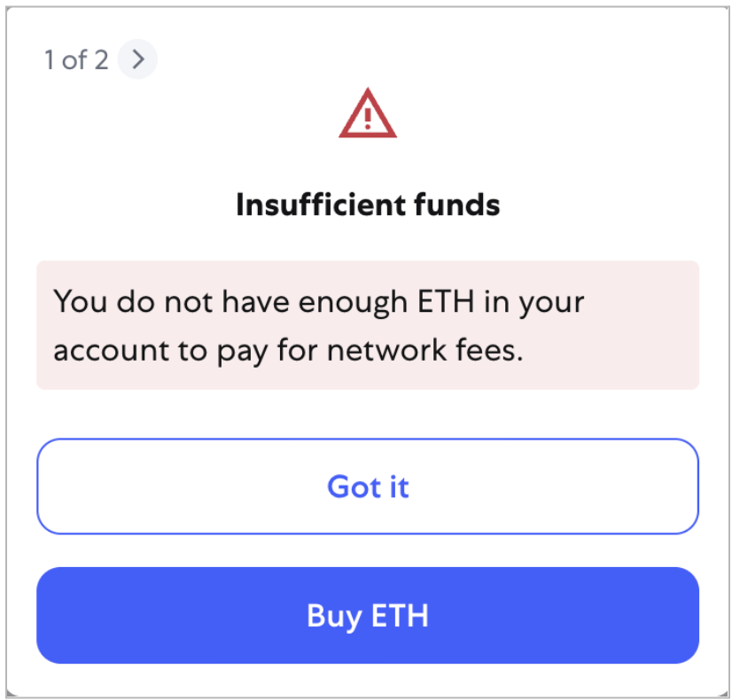Click the 1 of 2 pagination label

click(x=75, y=59)
